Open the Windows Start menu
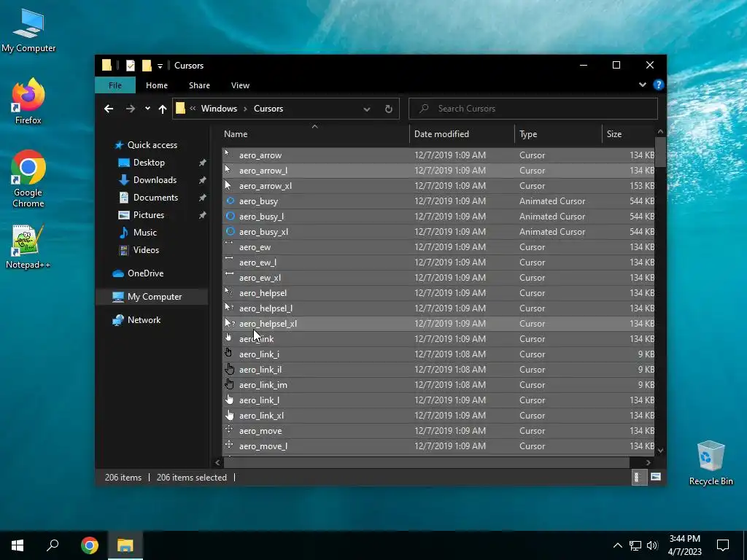Image resolution: width=747 pixels, height=560 pixels. [x=18, y=545]
